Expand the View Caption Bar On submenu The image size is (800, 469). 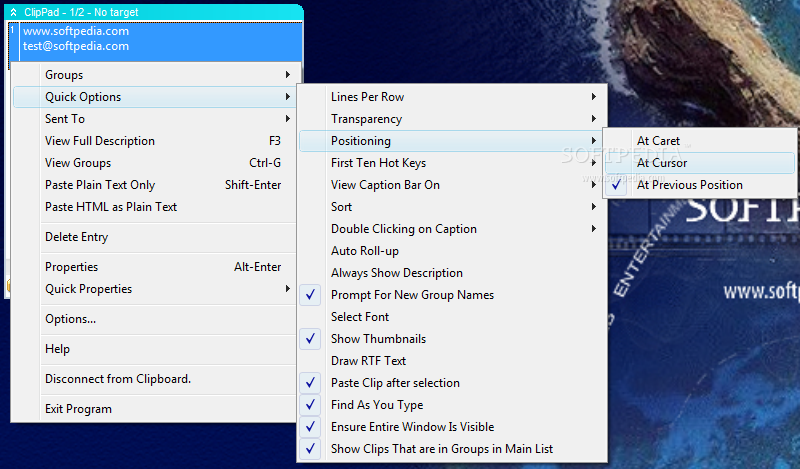[x=451, y=185]
